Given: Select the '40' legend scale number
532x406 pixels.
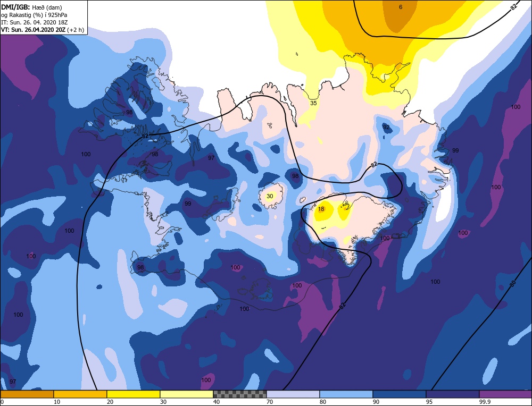Looking at the screenshot, I should 217,402.
